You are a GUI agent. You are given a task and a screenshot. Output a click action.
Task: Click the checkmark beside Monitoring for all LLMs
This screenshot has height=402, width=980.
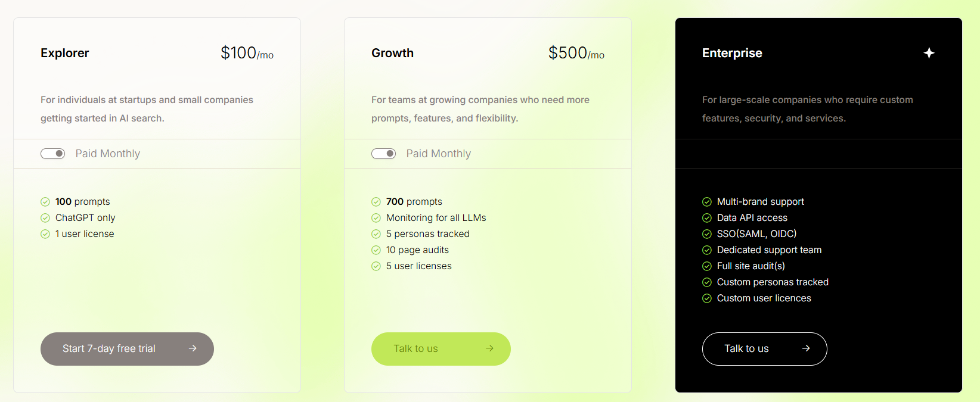click(x=376, y=217)
